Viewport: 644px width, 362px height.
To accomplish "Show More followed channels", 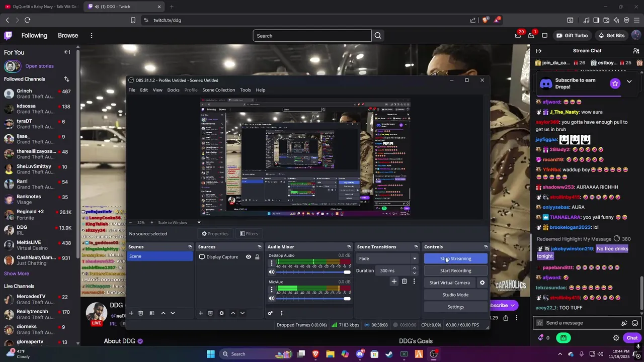I will (x=17, y=274).
